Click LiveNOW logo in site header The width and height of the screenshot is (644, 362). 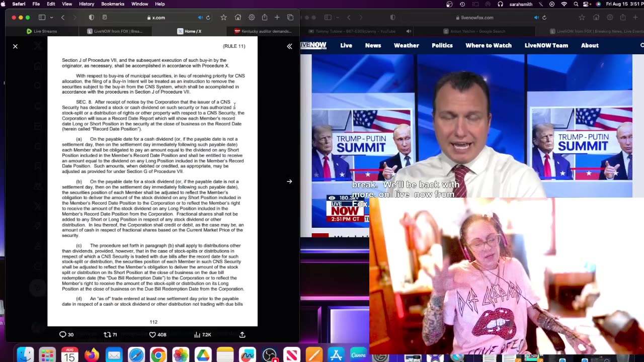(x=314, y=45)
